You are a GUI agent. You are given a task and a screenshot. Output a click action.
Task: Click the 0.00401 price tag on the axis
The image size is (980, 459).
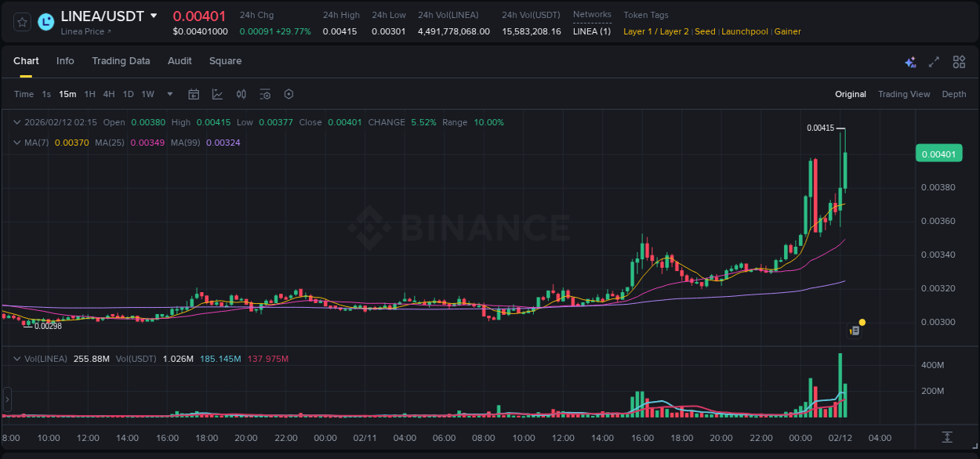tap(938, 154)
